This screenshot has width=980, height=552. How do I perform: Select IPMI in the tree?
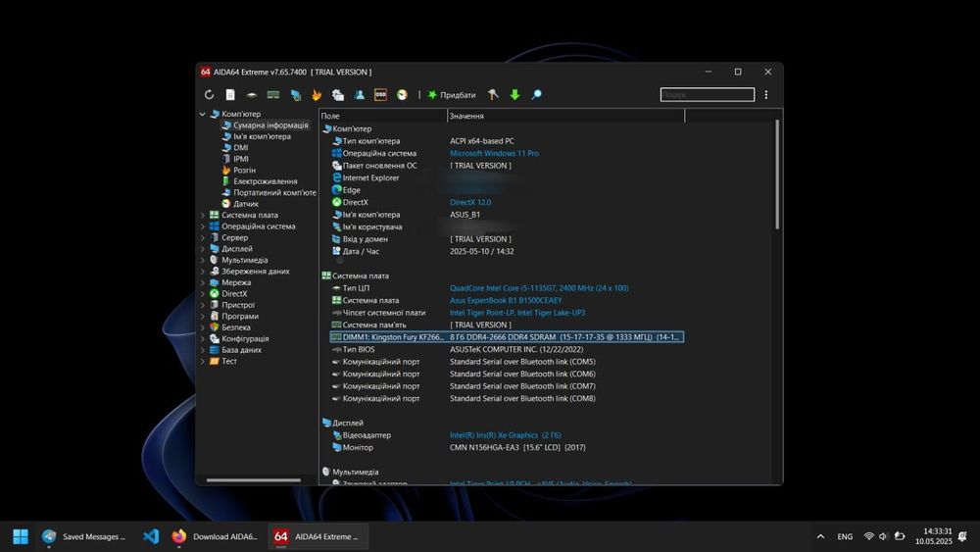point(241,159)
